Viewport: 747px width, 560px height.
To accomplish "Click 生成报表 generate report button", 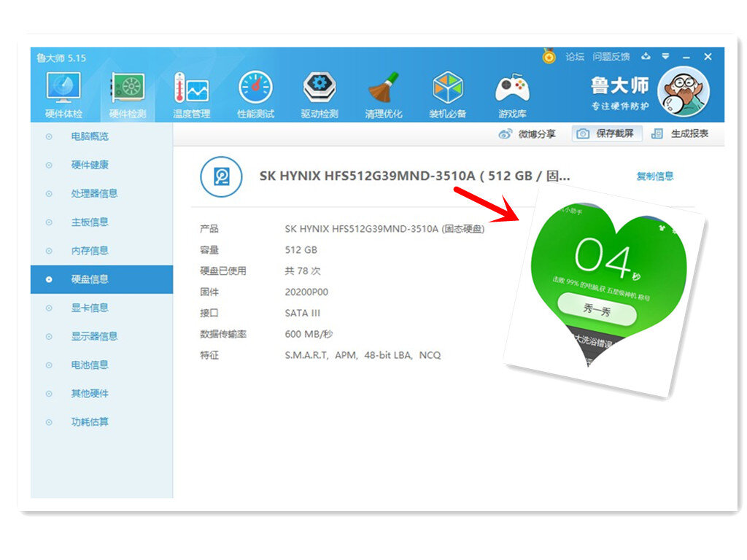I will tap(681, 134).
